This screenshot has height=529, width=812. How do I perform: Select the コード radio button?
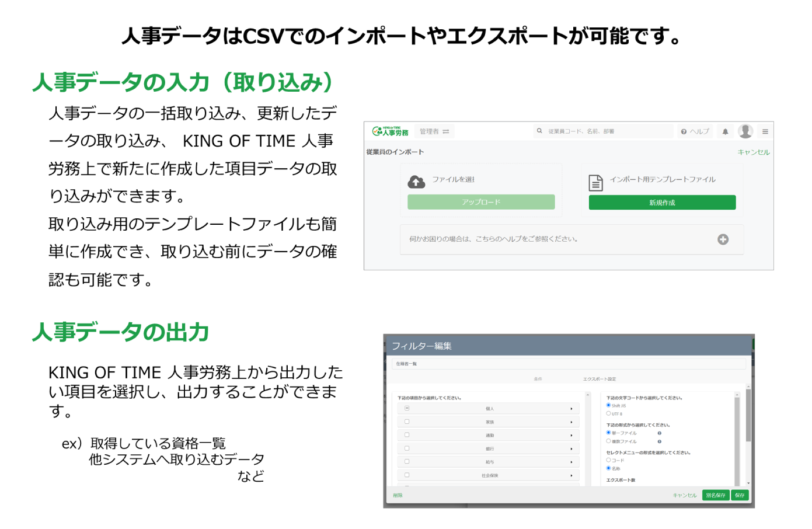pyautogui.click(x=608, y=460)
